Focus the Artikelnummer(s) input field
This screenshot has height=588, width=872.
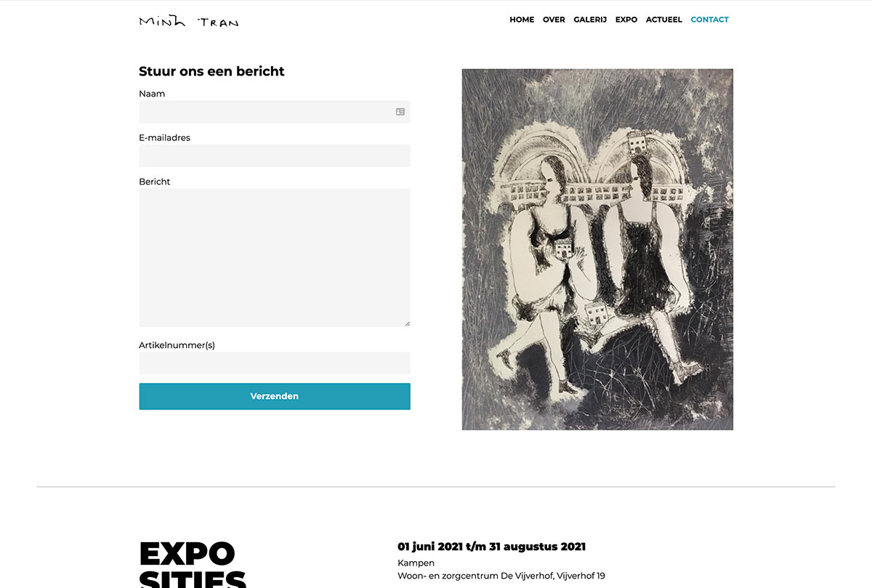click(x=275, y=363)
